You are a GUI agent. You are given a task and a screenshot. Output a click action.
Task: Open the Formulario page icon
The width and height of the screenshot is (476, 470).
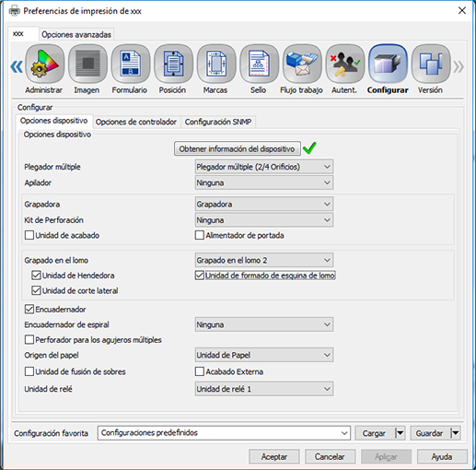pyautogui.click(x=131, y=64)
